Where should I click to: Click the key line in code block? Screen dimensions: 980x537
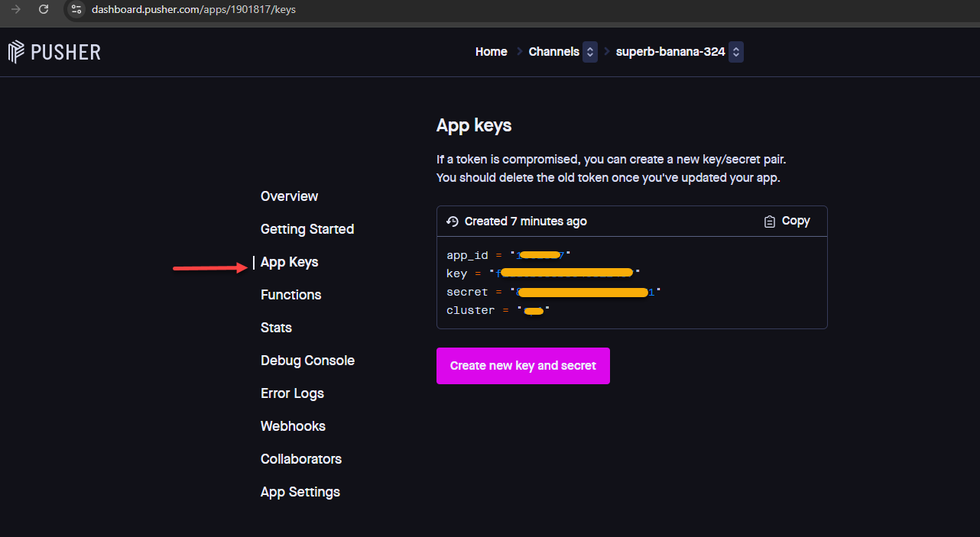click(x=544, y=273)
